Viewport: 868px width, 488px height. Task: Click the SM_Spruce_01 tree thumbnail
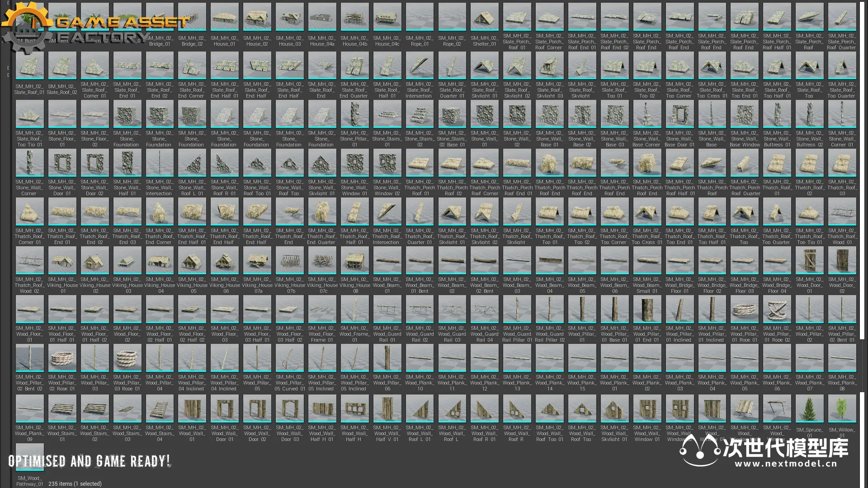click(809, 408)
